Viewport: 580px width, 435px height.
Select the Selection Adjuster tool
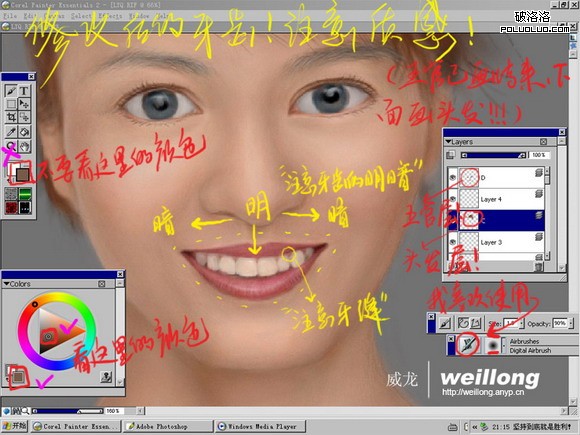click(24, 118)
